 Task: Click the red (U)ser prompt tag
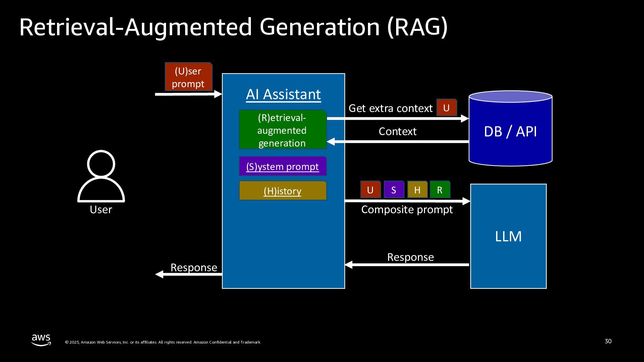pyautogui.click(x=188, y=77)
